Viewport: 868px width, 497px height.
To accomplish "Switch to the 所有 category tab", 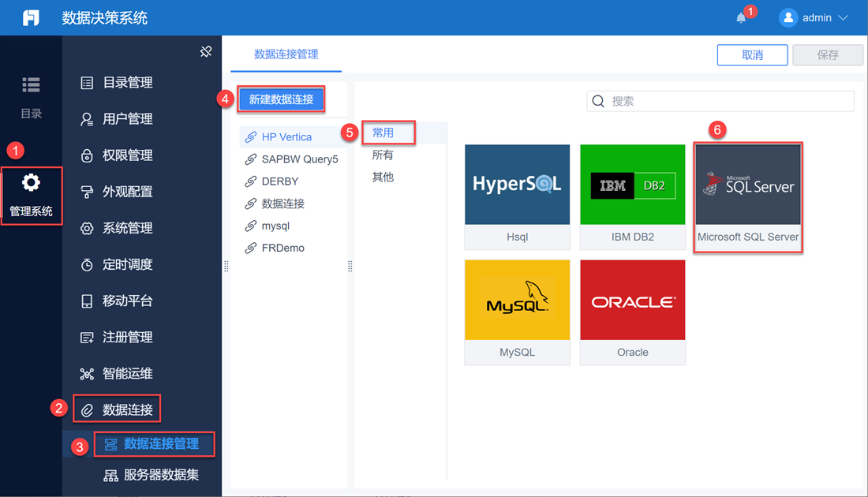I will (383, 155).
